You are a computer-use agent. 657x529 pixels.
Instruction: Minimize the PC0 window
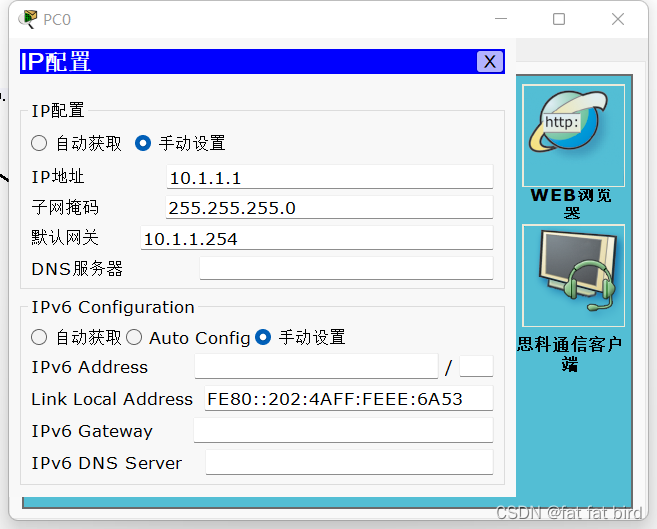[x=501, y=19]
